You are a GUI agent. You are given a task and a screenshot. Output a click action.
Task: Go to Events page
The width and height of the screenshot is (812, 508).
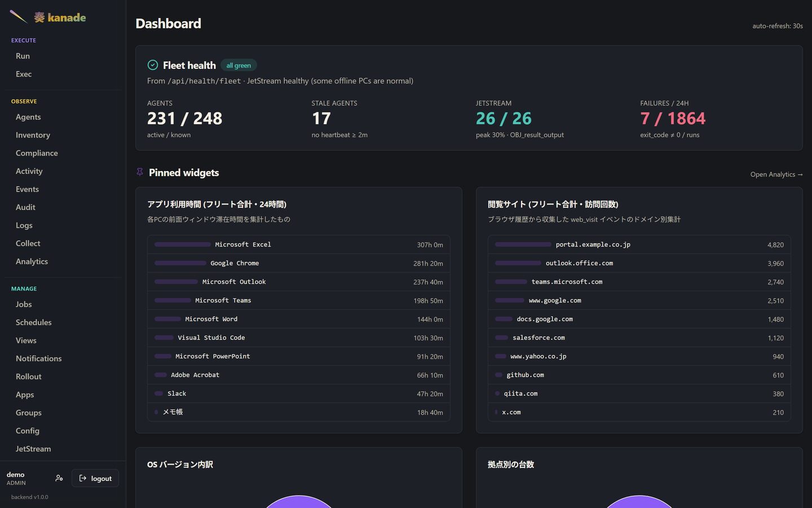coord(63,189)
